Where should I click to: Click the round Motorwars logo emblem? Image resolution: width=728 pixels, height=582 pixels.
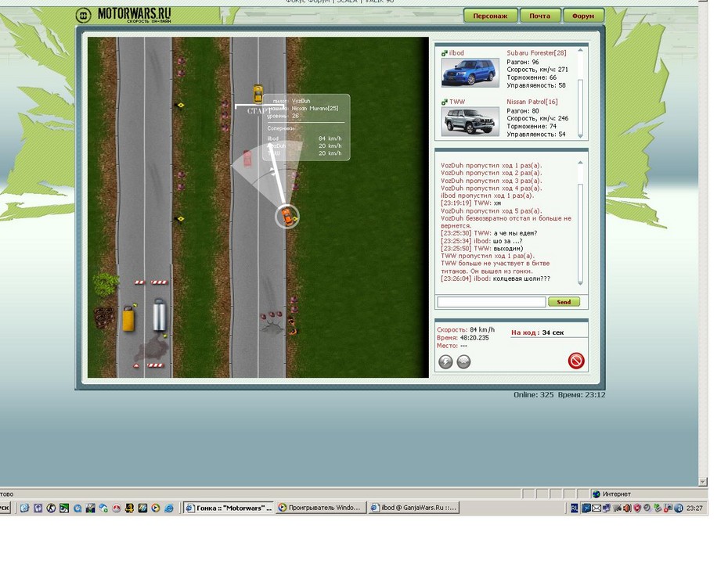pyautogui.click(x=84, y=16)
